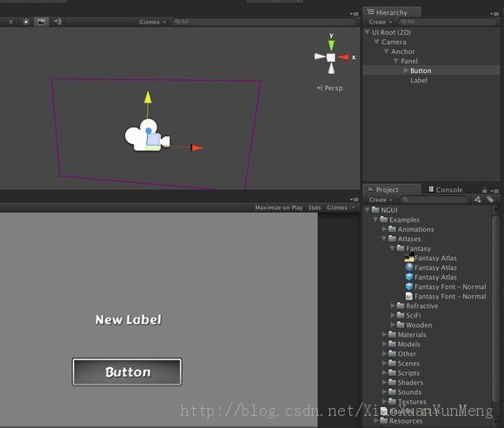Image resolution: width=504 pixels, height=428 pixels.
Task: Toggle scene audio speaker icon
Action: pos(57,22)
